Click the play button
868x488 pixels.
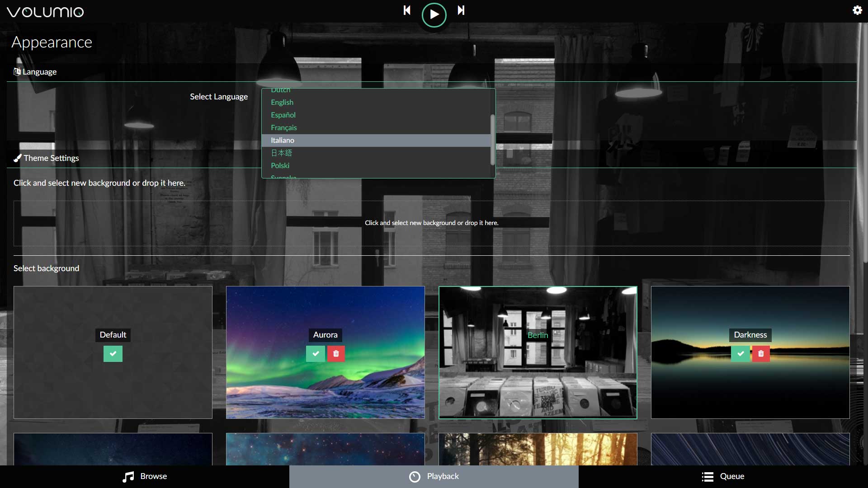point(434,15)
